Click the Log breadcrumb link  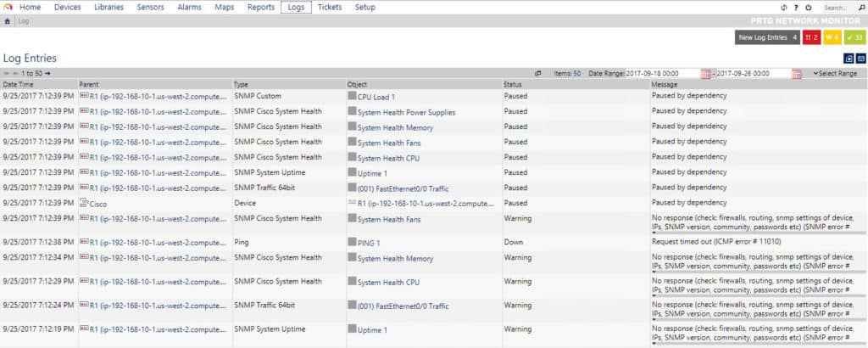24,21
